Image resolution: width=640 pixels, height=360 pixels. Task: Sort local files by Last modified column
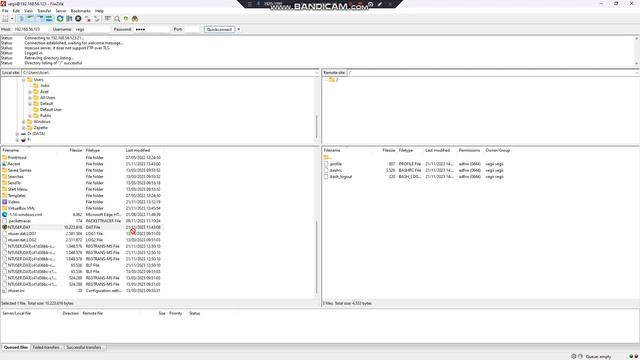pos(138,150)
